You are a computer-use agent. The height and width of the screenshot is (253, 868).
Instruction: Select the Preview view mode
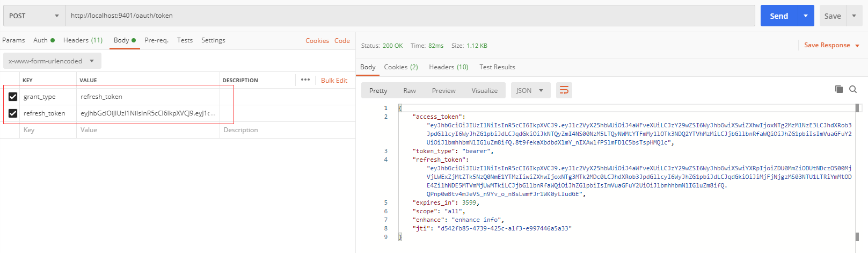tap(444, 90)
